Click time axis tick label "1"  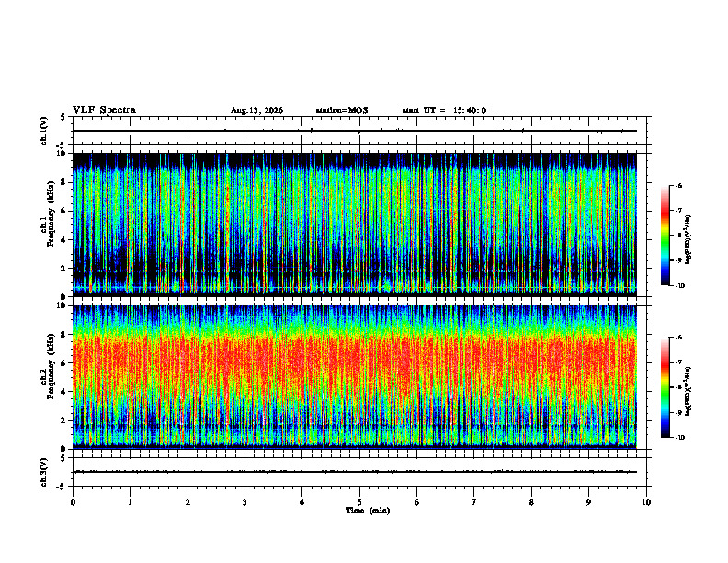point(130,502)
